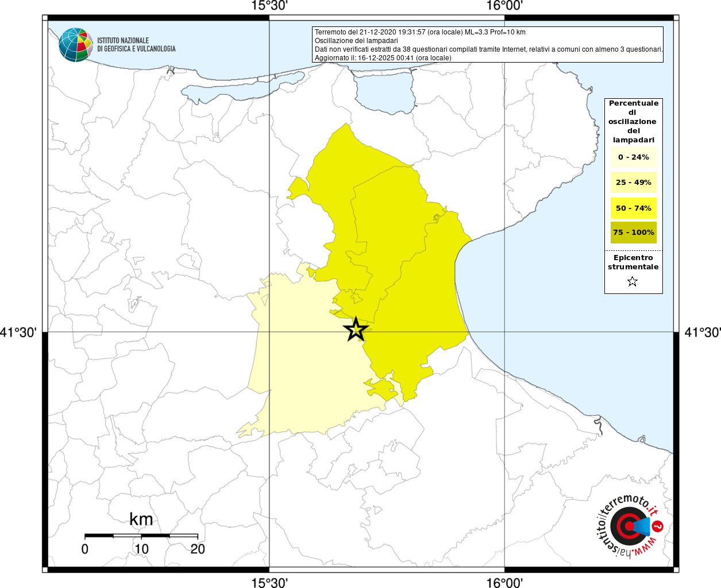Click the black-and-white km scale bar
The image size is (721, 588).
click(141, 536)
